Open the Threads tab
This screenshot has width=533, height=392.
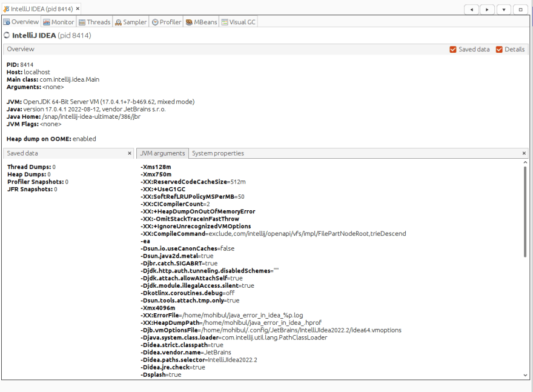tap(94, 22)
